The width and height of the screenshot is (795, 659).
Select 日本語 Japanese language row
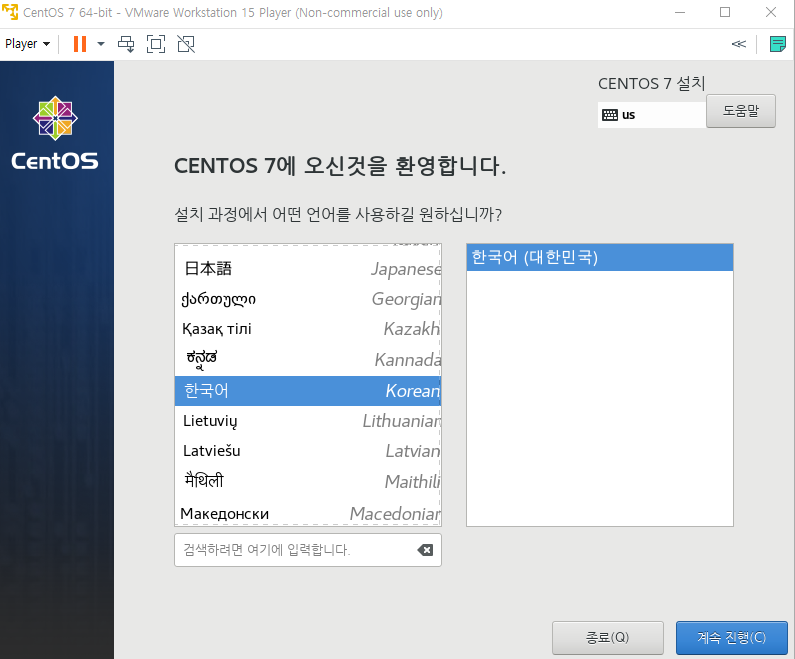tap(308, 269)
